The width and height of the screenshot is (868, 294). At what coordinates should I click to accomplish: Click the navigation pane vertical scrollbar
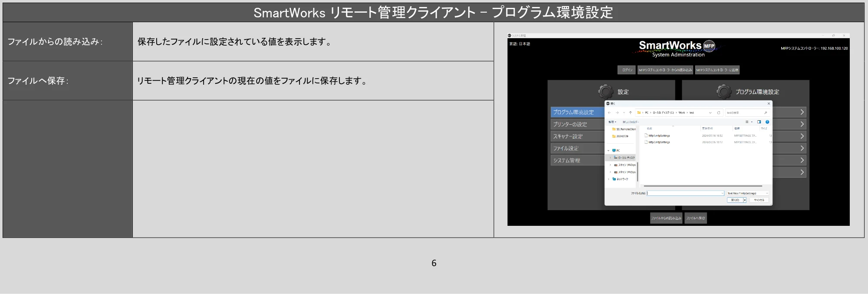point(638,172)
